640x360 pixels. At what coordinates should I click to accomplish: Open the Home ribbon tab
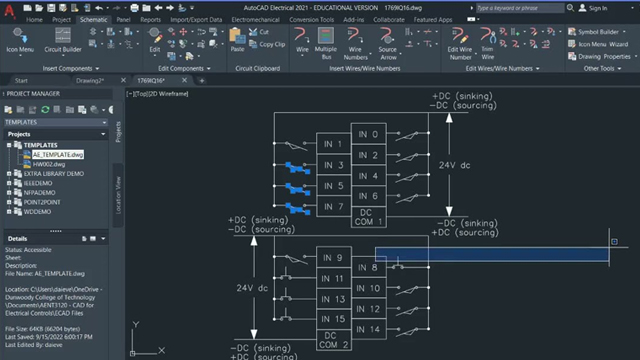(x=34, y=20)
